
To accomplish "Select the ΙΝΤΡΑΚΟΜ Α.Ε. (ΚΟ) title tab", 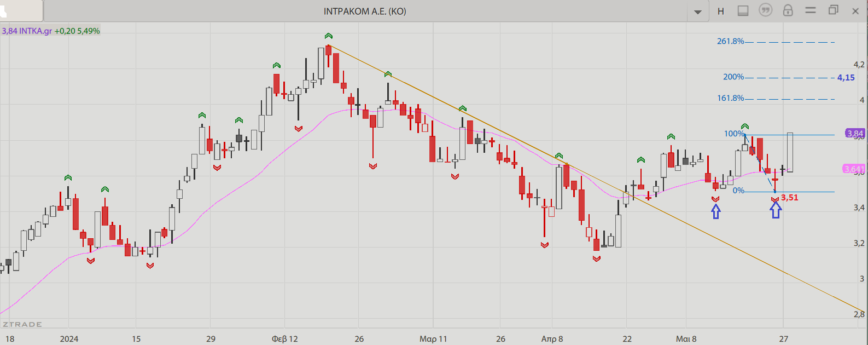I will click(x=365, y=11).
